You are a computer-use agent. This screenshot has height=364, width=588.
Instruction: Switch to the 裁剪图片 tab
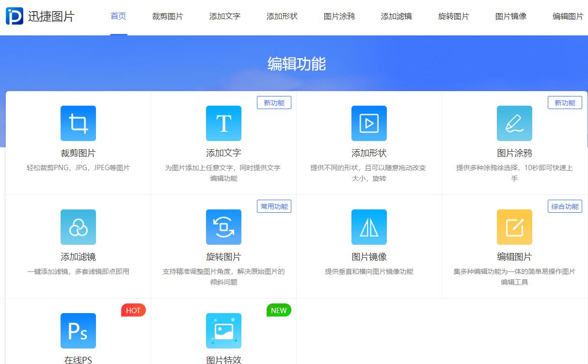pos(167,16)
